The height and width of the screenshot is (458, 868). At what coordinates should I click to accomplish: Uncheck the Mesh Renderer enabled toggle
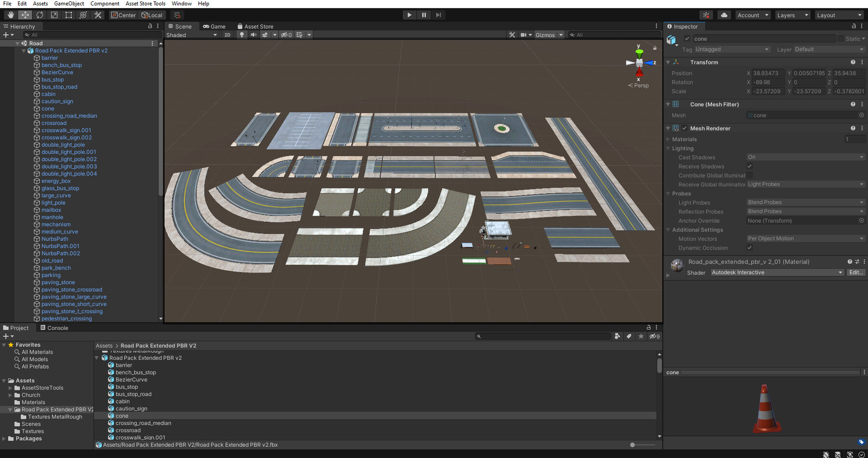coord(684,128)
